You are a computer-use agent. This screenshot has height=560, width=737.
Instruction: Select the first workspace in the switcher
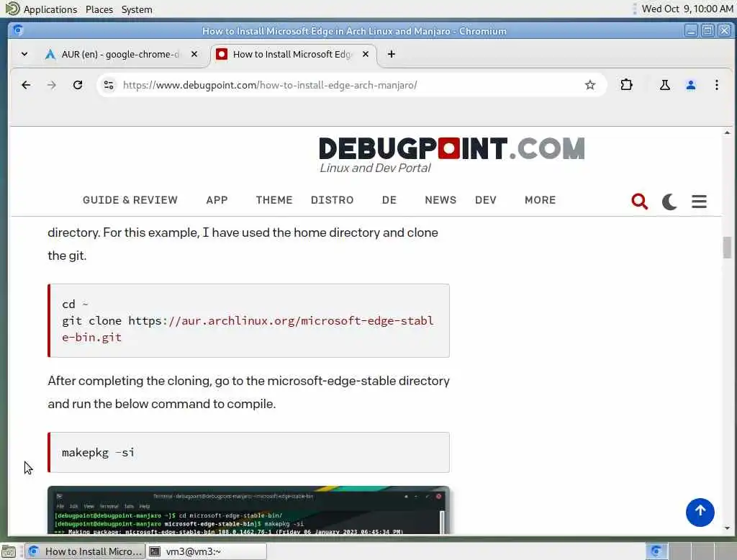656,551
